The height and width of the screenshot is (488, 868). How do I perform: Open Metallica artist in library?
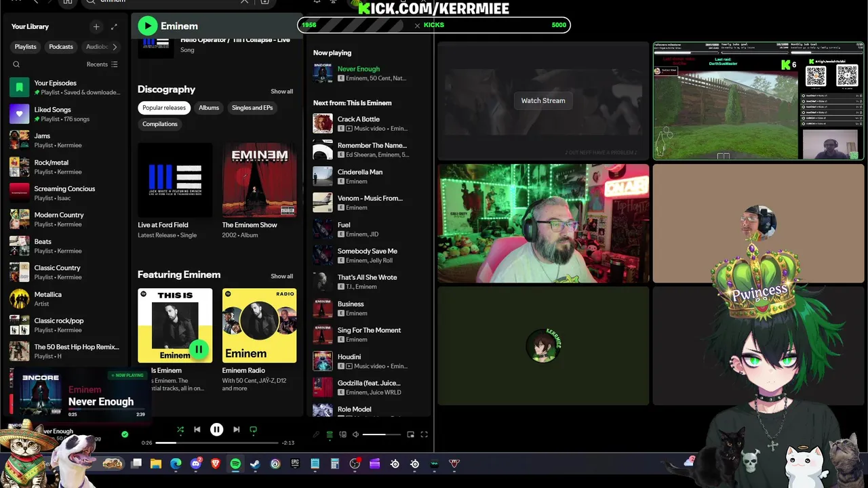click(x=64, y=299)
